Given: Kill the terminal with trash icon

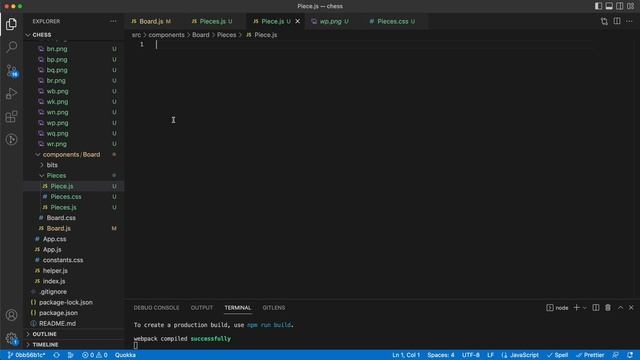Looking at the screenshot, I should pos(608,308).
